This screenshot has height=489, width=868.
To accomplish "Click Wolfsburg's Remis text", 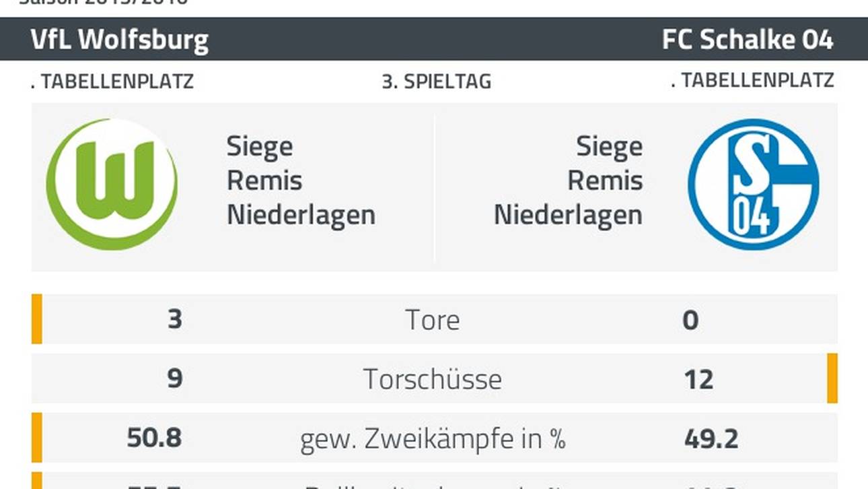I will coord(264,181).
